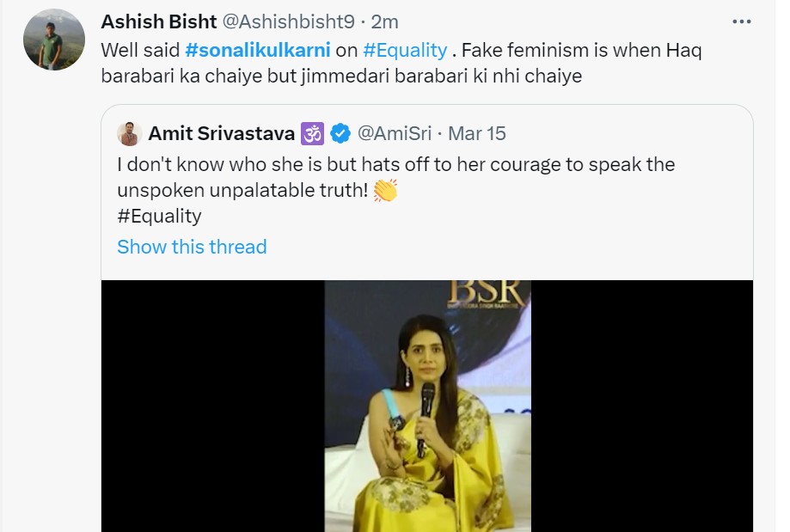Click the blue verified badge
The image size is (790, 532).
[340, 133]
